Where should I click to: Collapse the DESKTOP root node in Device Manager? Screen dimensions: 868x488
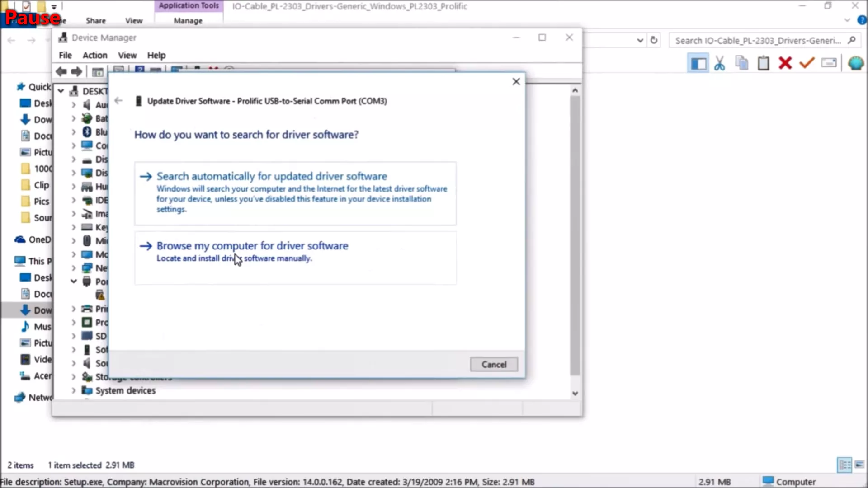(x=61, y=91)
